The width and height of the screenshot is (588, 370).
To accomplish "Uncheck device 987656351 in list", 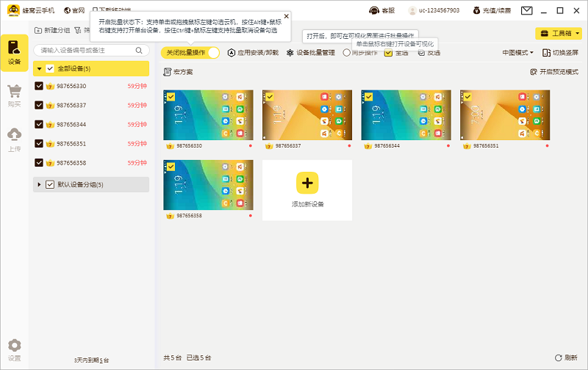I will tap(39, 143).
